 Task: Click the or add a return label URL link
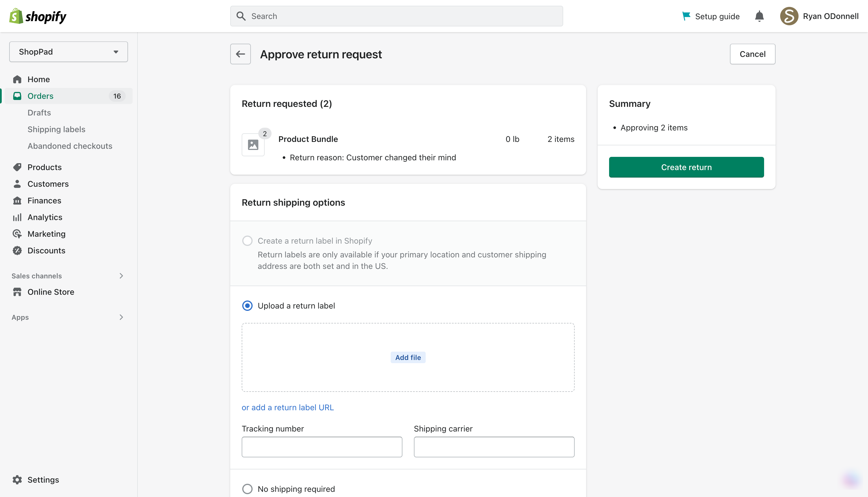coord(288,407)
